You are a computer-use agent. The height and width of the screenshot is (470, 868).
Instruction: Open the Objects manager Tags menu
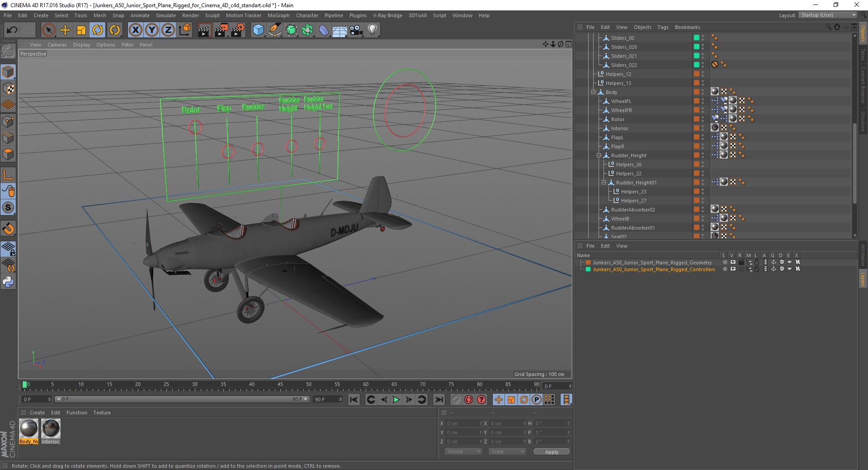tap(663, 27)
